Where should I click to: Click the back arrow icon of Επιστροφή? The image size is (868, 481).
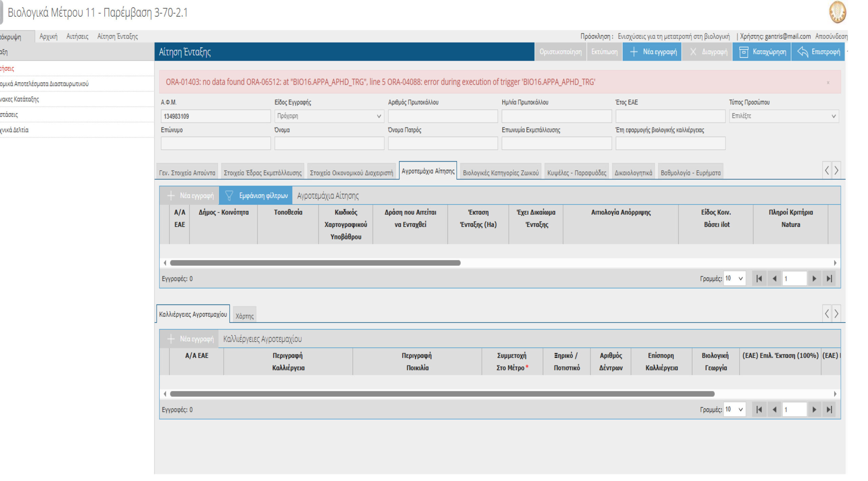point(802,52)
